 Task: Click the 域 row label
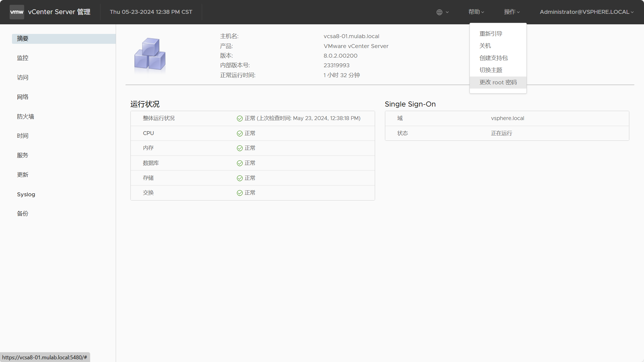tap(400, 118)
